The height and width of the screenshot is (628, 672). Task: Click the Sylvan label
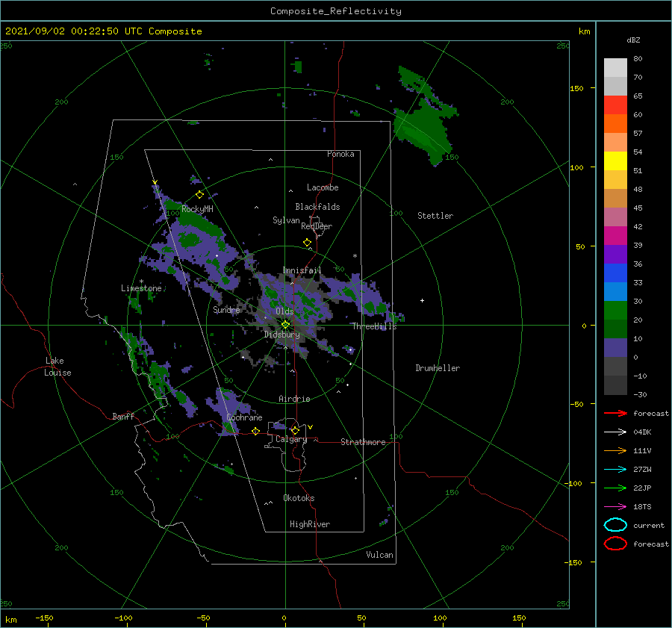pyautogui.click(x=286, y=220)
